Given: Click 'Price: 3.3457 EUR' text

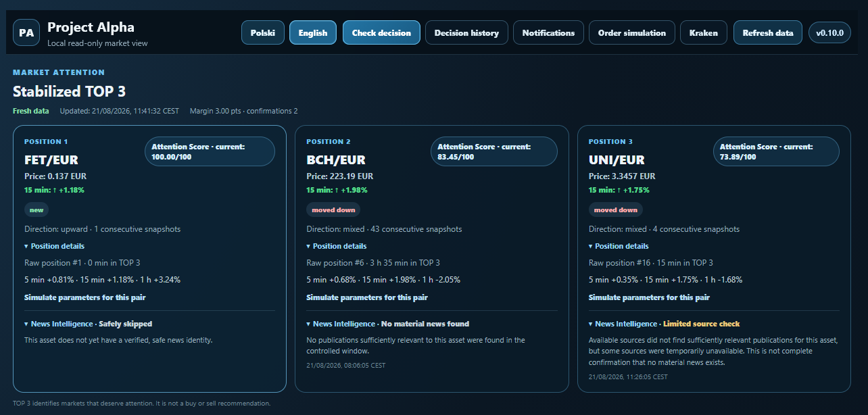Looking at the screenshot, I should [x=622, y=176].
